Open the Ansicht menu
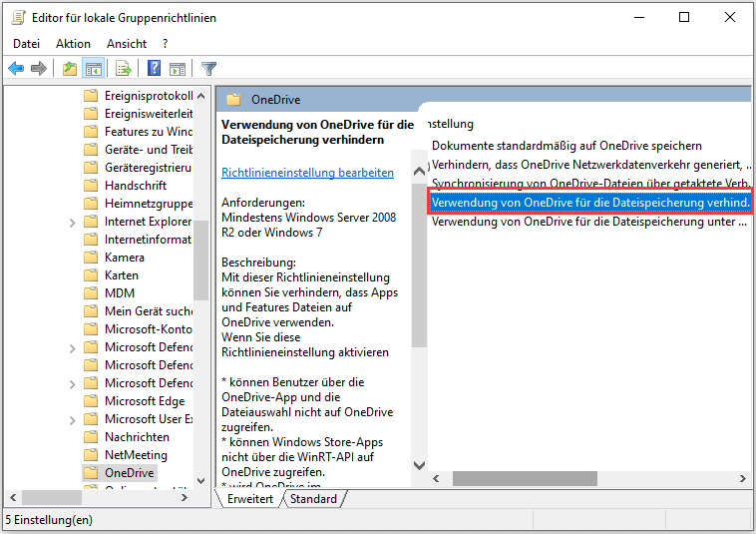 [x=127, y=44]
